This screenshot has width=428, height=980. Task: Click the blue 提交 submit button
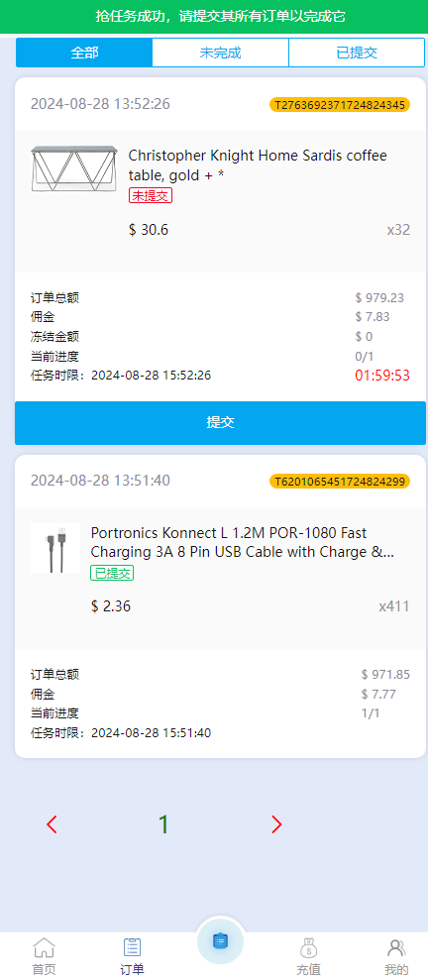(221, 422)
